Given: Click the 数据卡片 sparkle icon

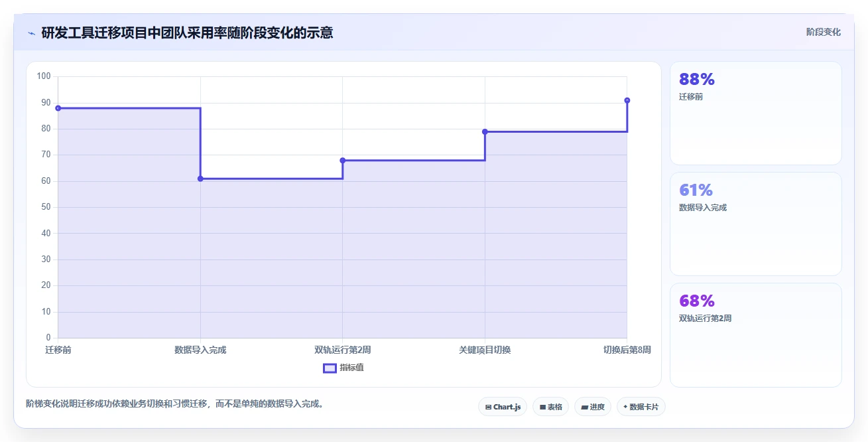Looking at the screenshot, I should click(x=625, y=407).
